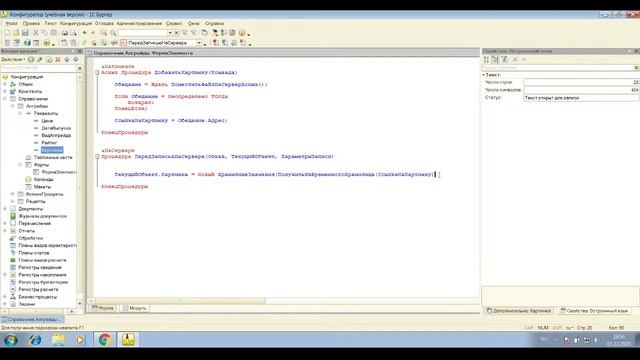Clear the toolbar search with X icon
Screen dimensions: 640x360
[x=176, y=33]
